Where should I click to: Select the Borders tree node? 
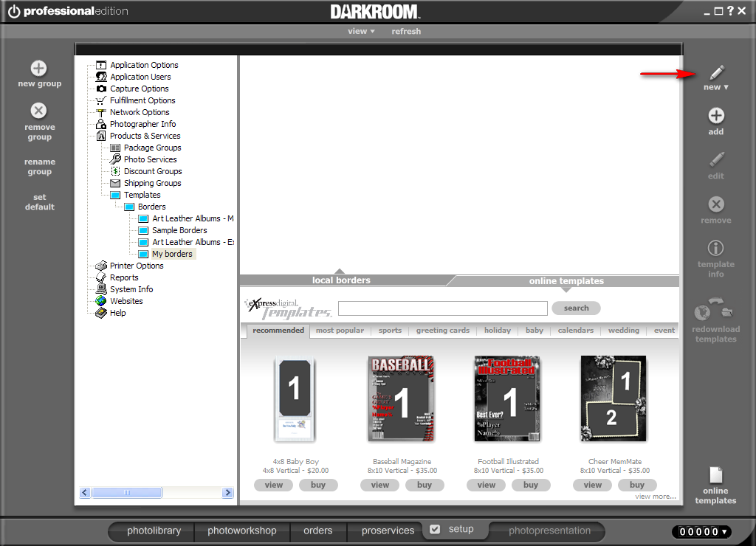(151, 207)
